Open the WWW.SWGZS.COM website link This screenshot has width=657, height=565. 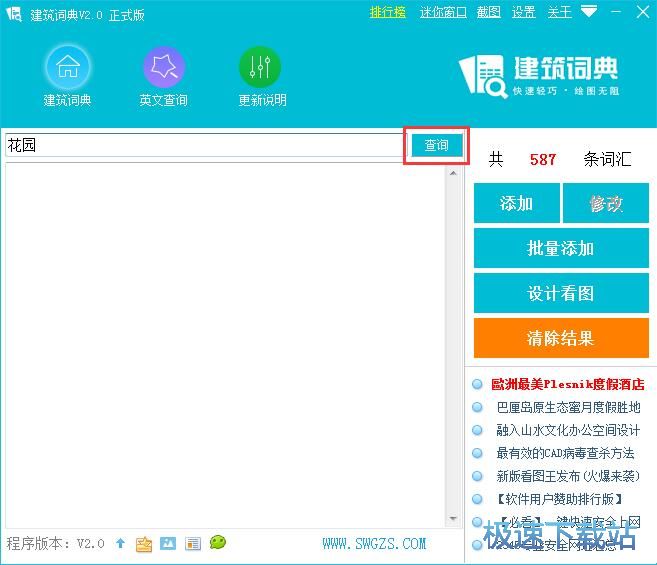(x=374, y=543)
